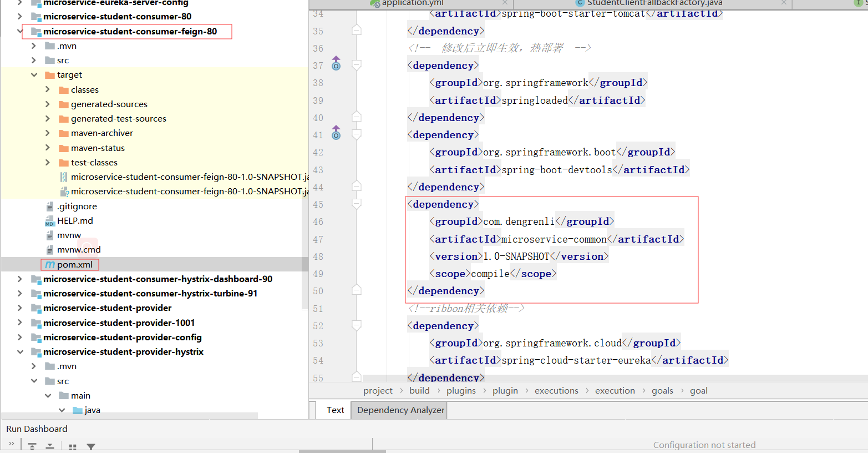This screenshot has height=453, width=868.
Task: Click microservice-common artifactId text on line 47
Action: (554, 239)
